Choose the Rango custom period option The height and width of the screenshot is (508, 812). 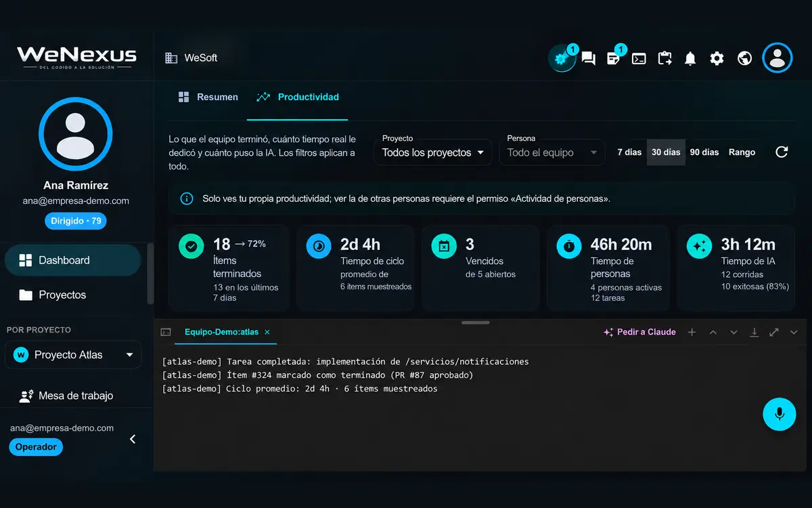[742, 152]
